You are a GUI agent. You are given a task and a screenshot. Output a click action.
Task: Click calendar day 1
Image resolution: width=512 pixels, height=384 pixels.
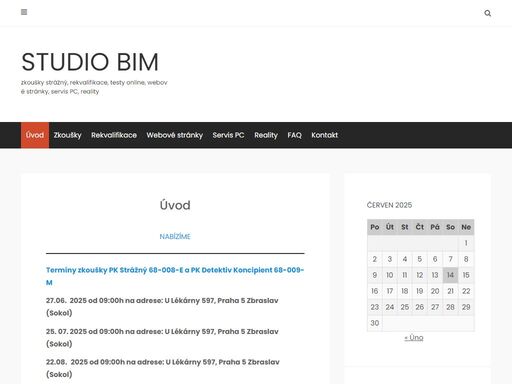466,243
